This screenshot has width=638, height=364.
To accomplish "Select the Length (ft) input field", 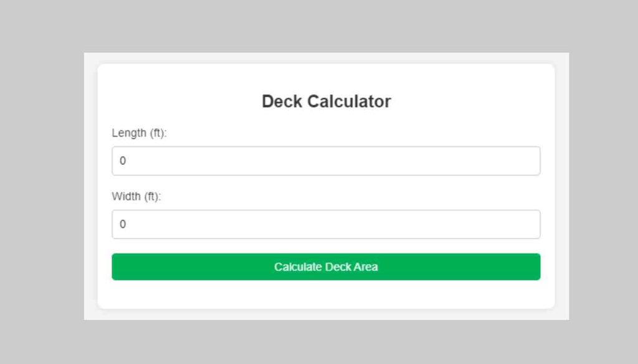I will coord(325,161).
